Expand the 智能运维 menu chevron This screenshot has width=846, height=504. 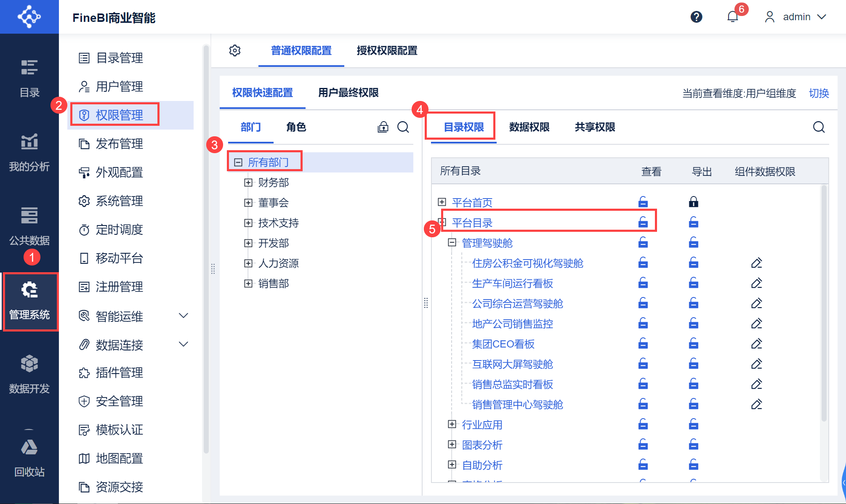click(184, 316)
